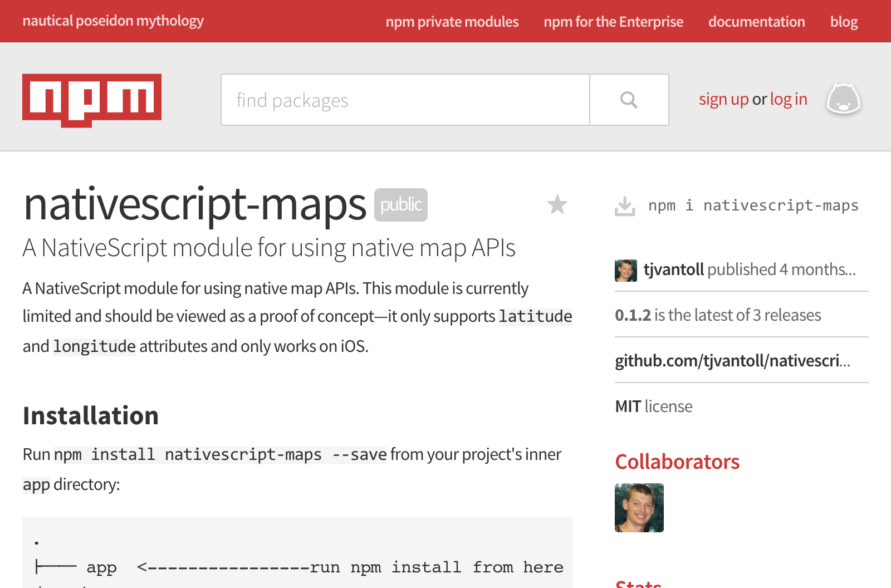This screenshot has height=588, width=891.
Task: Log in to npm
Action: tap(789, 99)
